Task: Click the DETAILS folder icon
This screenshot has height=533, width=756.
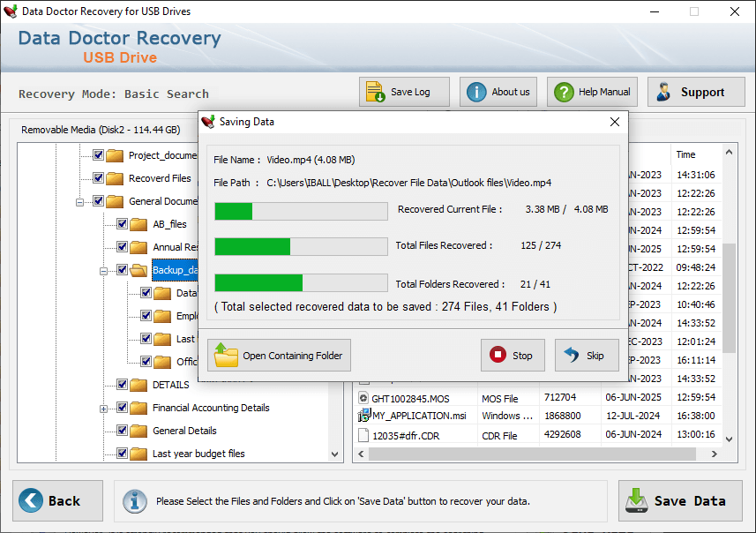Action: pyautogui.click(x=138, y=385)
